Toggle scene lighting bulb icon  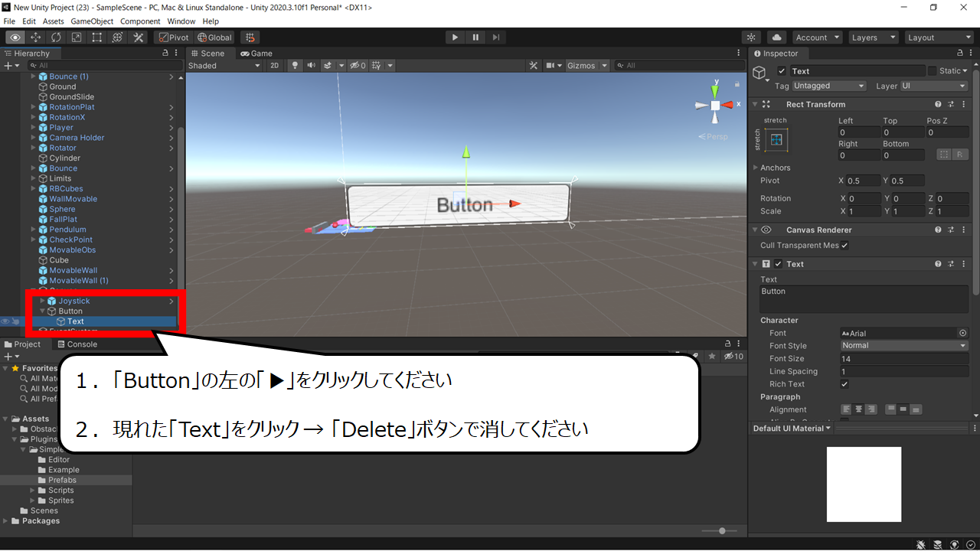(295, 66)
